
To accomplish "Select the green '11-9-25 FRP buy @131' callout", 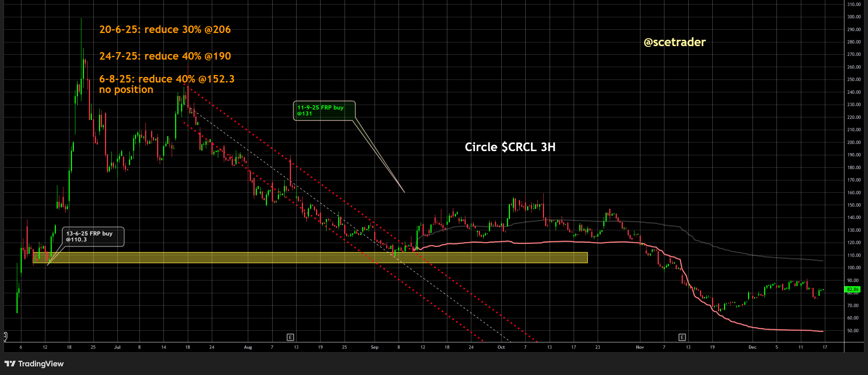I will (324, 111).
